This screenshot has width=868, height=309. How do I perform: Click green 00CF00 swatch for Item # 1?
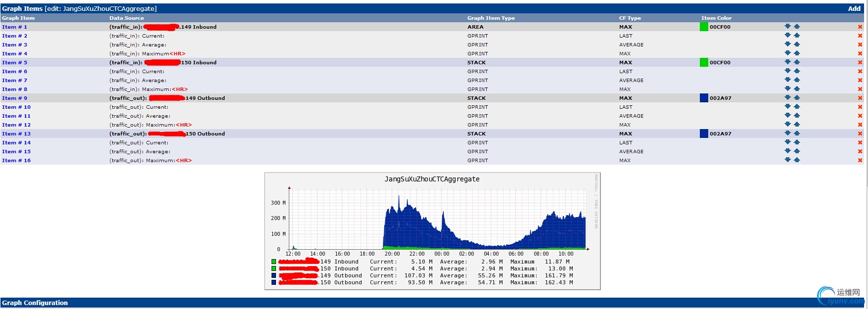(x=704, y=27)
